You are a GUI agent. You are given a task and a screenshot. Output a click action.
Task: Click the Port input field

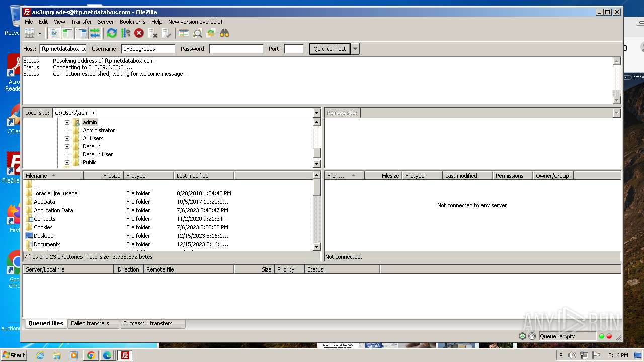pyautogui.click(x=294, y=49)
